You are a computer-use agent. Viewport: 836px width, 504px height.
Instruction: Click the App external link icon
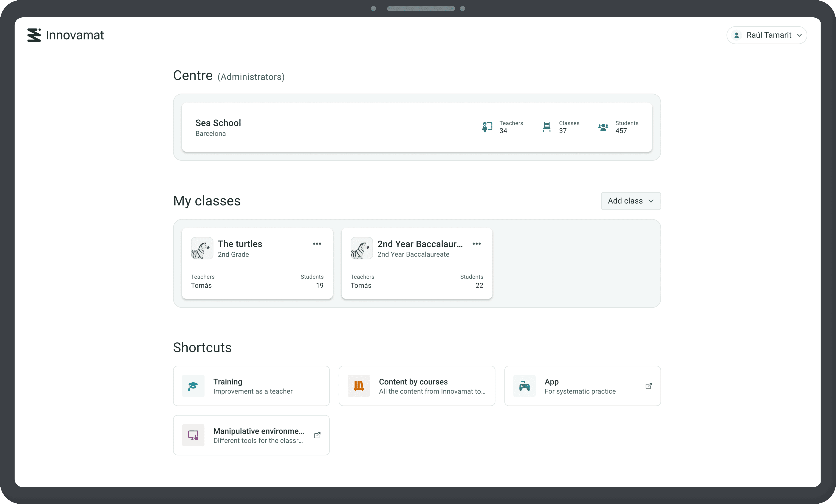click(648, 386)
